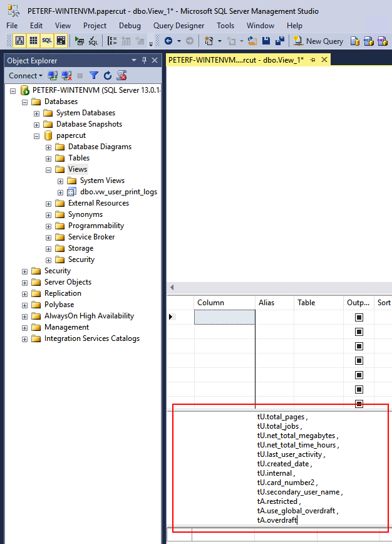Click the first row's Column cell in criteria grid

225,317
